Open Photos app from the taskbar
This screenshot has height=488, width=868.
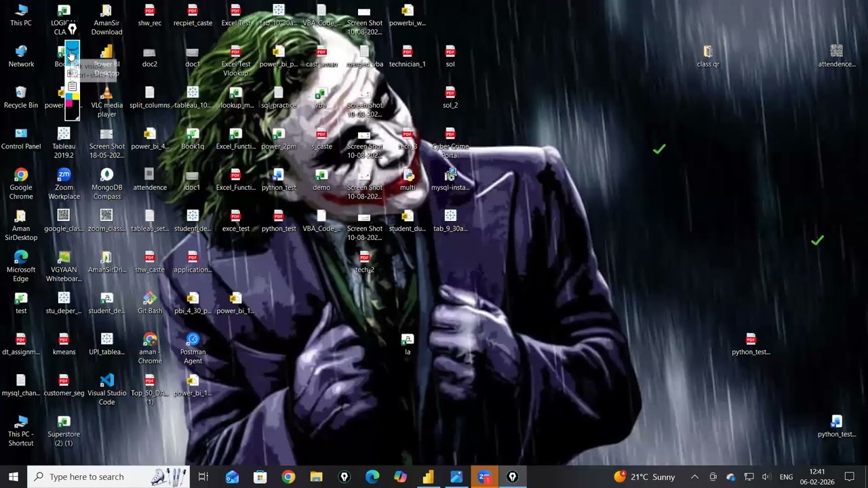(456, 476)
